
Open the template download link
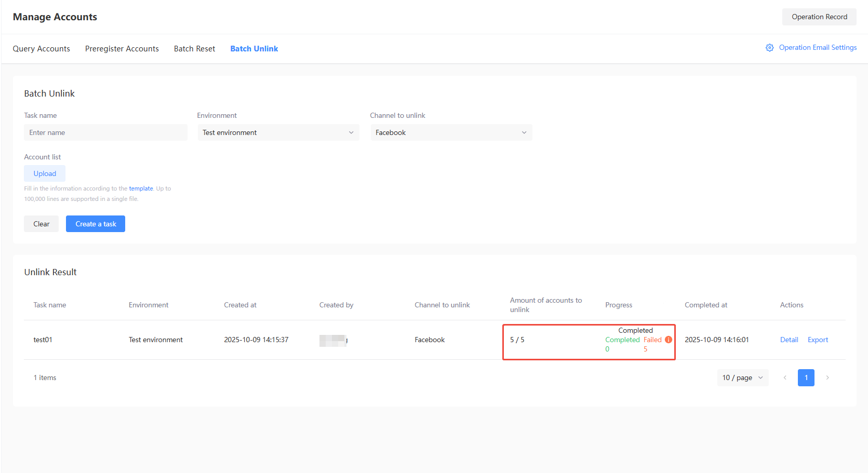(141, 188)
